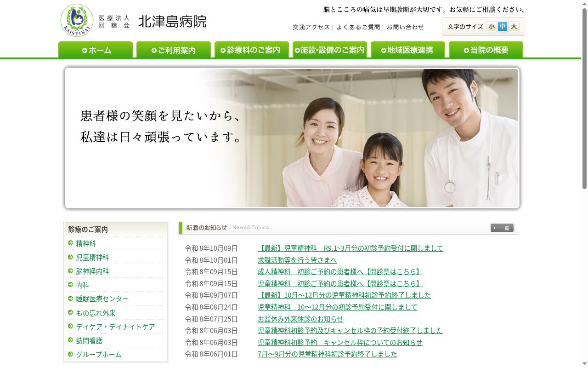Click the Kaiseikai hospital logo emblem
The image size is (588, 368).
tap(77, 21)
